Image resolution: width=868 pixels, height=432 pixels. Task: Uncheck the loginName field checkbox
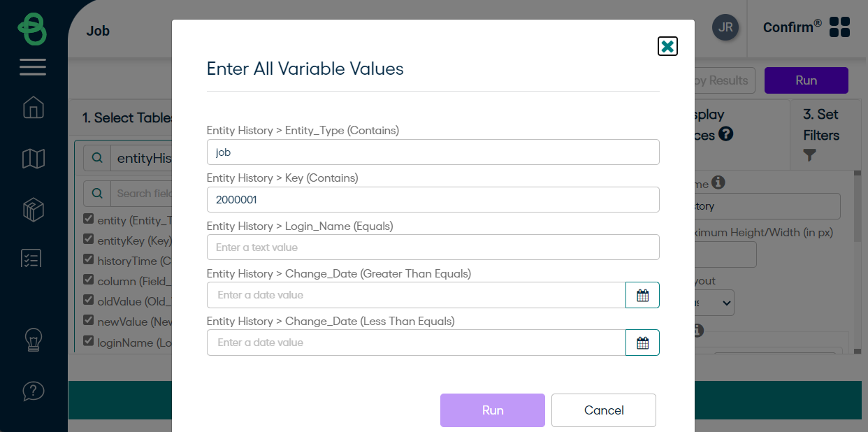click(x=89, y=341)
